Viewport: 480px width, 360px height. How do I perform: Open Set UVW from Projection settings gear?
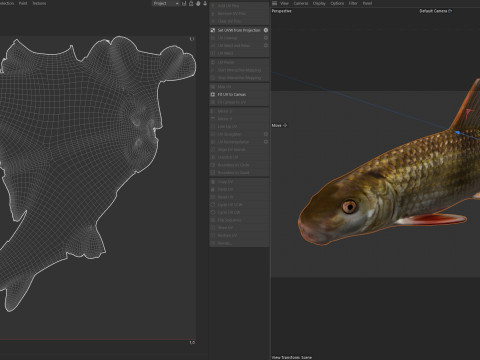pyautogui.click(x=266, y=30)
